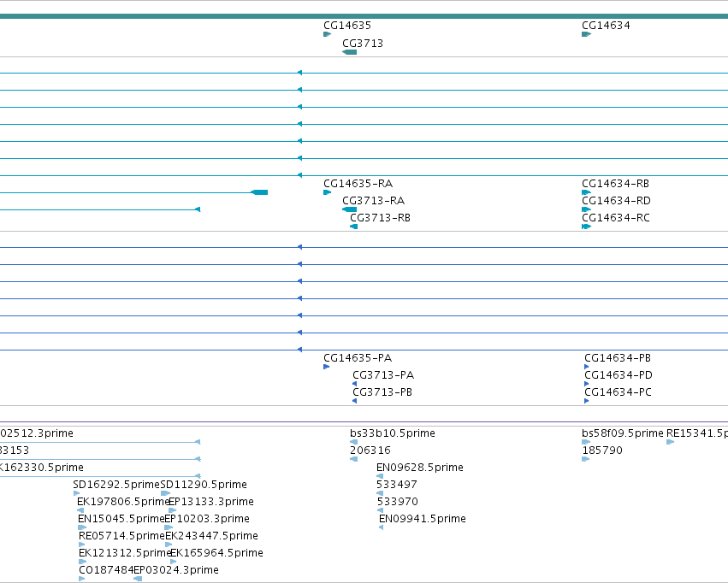Click the glyph under EN09941.5prime label
728x583 pixels.
382,527
